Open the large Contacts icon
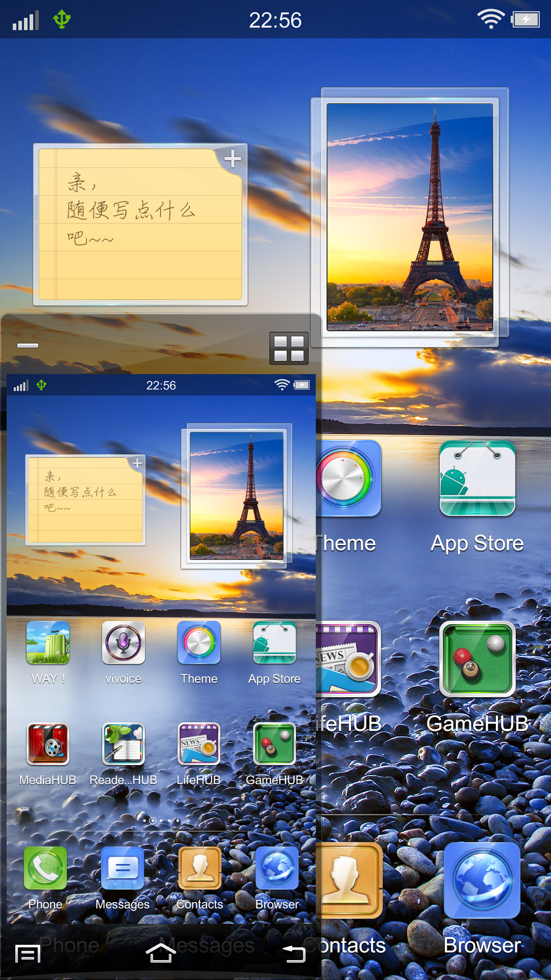The image size is (551, 980). [350, 880]
